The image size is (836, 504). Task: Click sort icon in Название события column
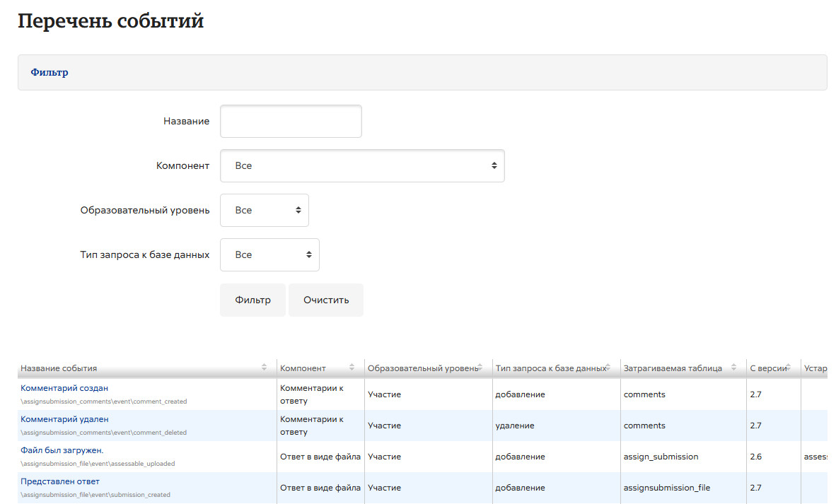265,368
